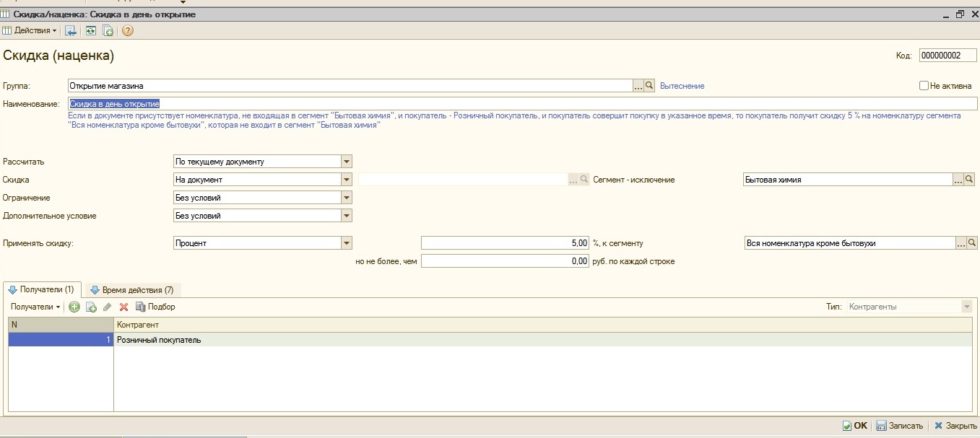The width and height of the screenshot is (980, 438).
Task: Open magnifier lookup for Бытовая химия segment
Action: 970,180
